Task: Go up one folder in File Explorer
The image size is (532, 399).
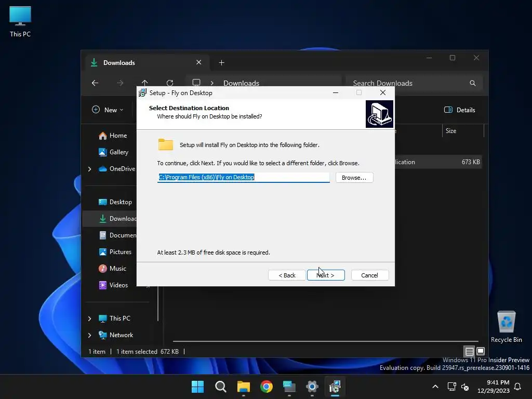Action: pyautogui.click(x=145, y=83)
